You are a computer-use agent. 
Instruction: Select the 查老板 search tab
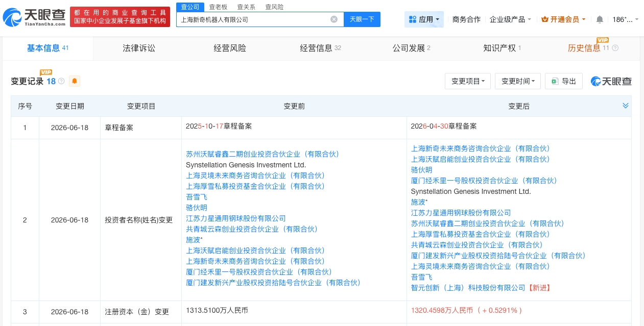(218, 7)
